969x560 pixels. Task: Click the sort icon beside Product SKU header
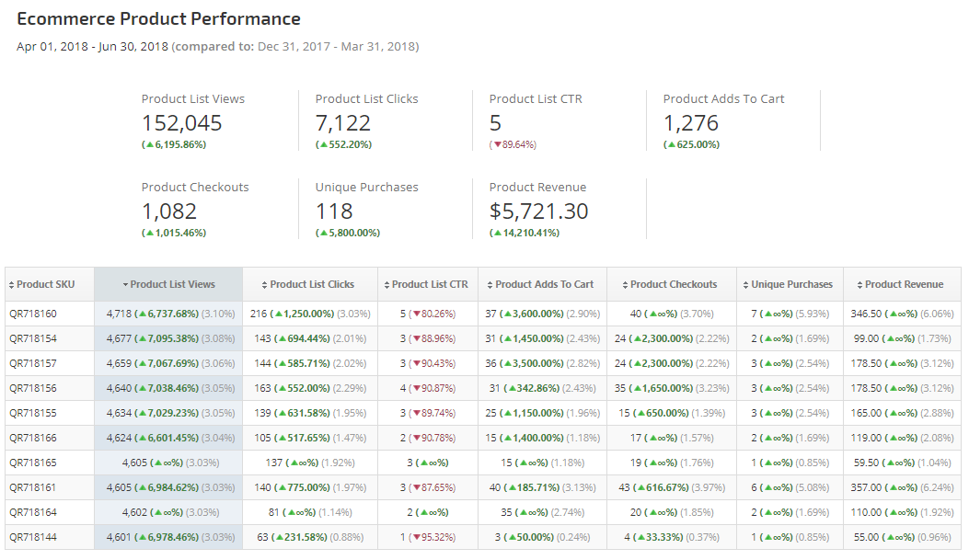pyautogui.click(x=12, y=285)
